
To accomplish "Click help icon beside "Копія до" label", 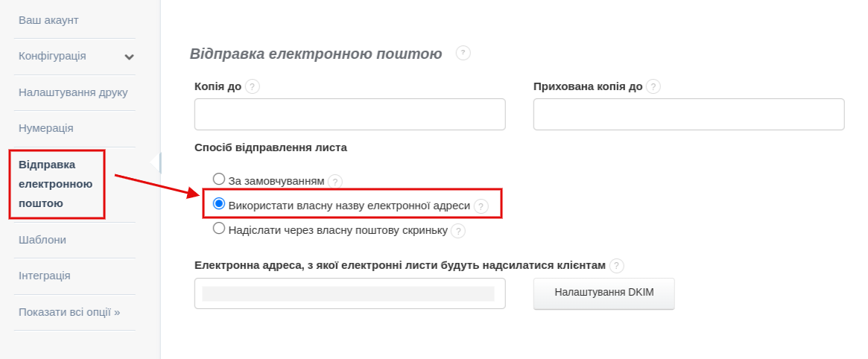I will point(253,86).
